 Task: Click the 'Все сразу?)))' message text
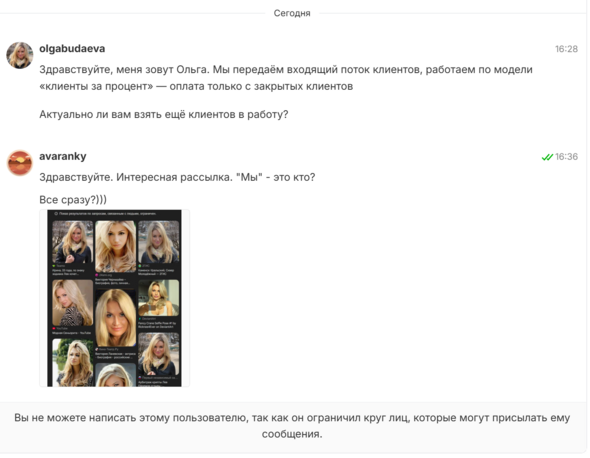coord(73,199)
